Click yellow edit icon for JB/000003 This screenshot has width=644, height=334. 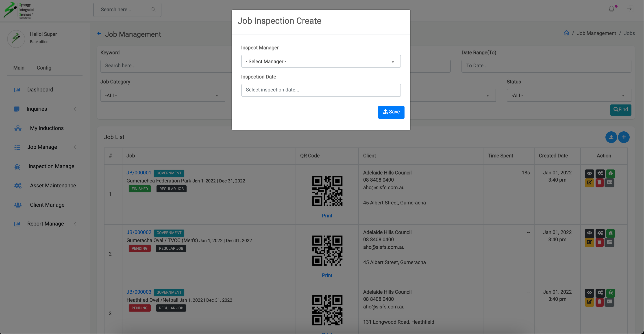click(589, 302)
